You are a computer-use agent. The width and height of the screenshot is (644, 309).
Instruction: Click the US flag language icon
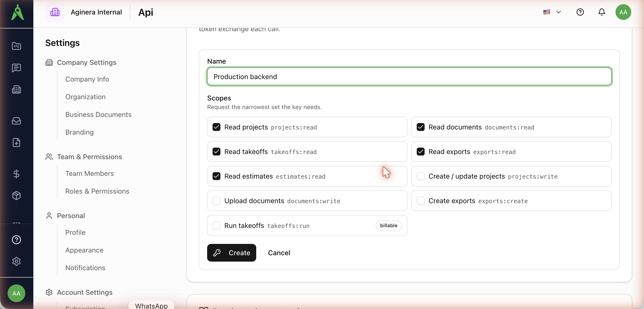pos(547,12)
